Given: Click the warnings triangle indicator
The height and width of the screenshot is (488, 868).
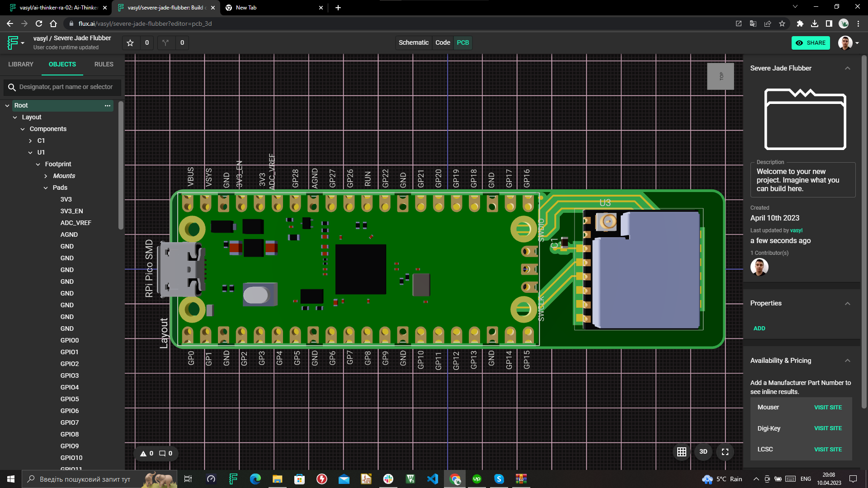Looking at the screenshot, I should point(143,454).
